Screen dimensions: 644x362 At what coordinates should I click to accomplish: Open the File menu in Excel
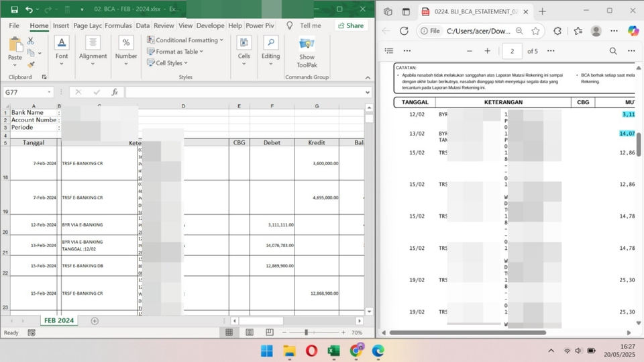14,26
